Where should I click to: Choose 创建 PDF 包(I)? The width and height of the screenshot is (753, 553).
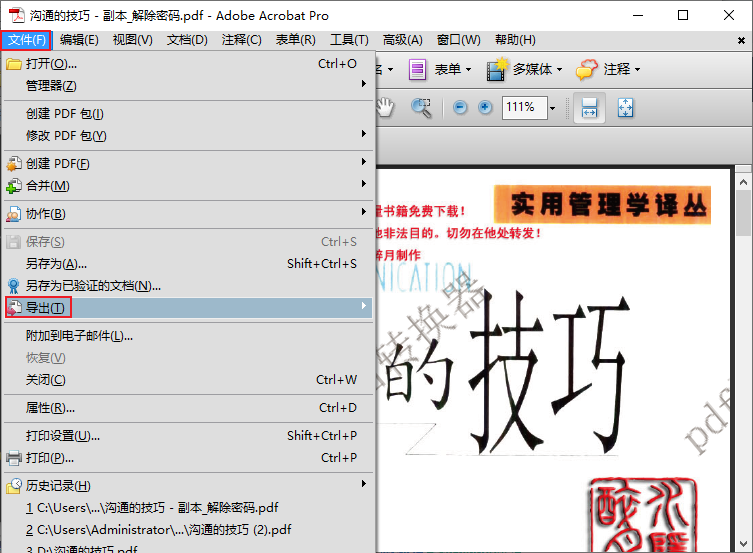click(x=188, y=114)
